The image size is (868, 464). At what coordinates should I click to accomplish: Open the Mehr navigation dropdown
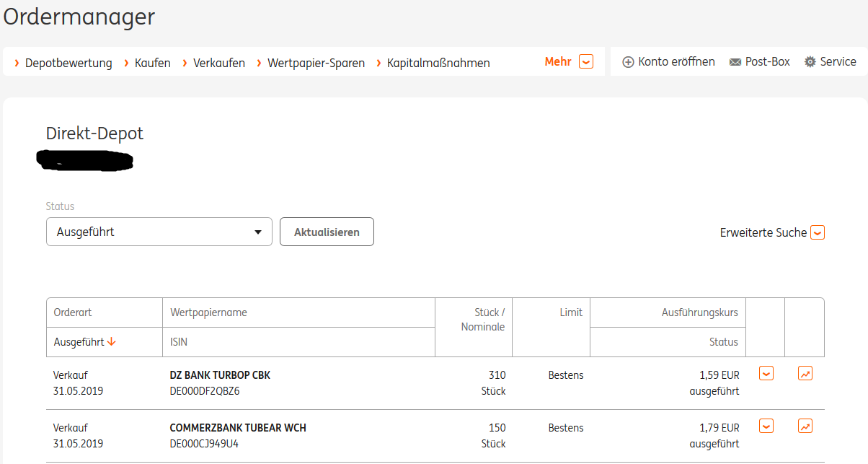(569, 62)
